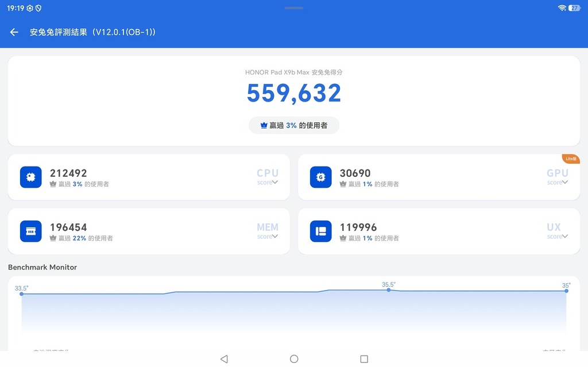Tap the MEM memory icon

pyautogui.click(x=31, y=231)
